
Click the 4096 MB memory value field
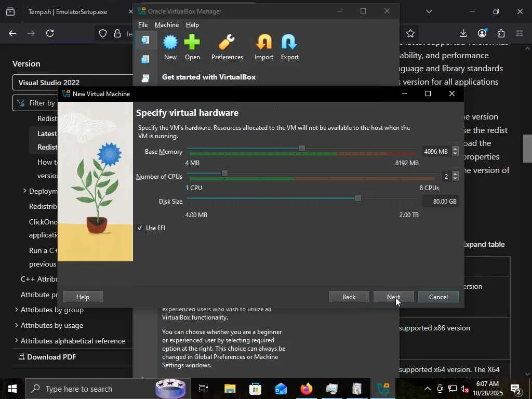click(x=436, y=151)
